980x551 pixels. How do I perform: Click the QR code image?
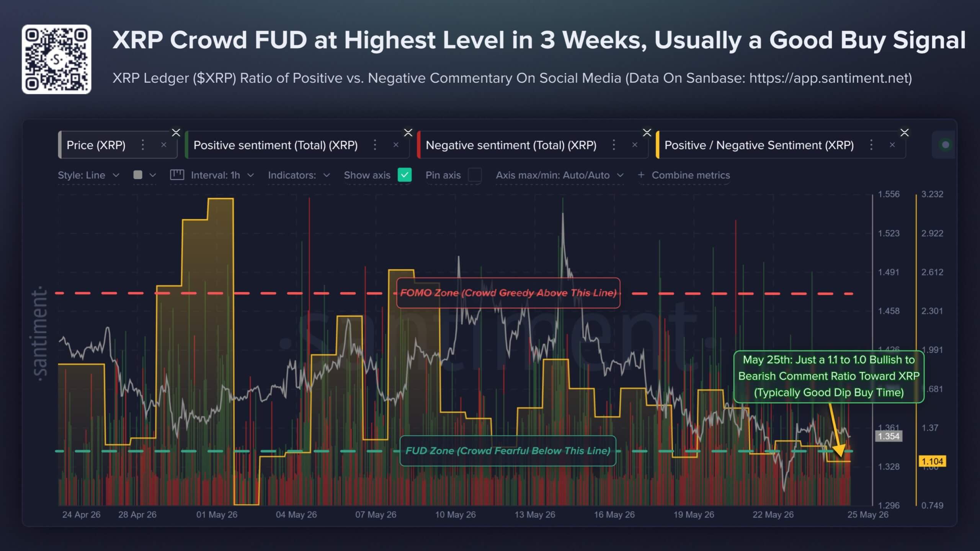[x=57, y=59]
